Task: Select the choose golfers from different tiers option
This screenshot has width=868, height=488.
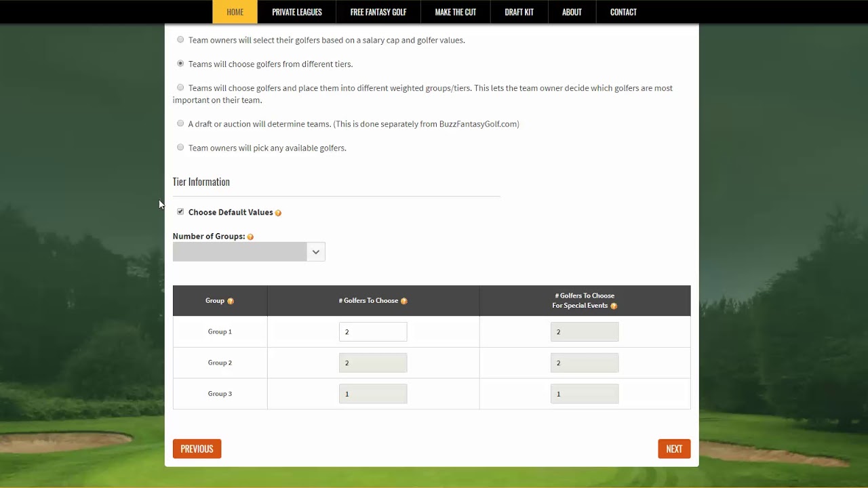Action: click(180, 64)
